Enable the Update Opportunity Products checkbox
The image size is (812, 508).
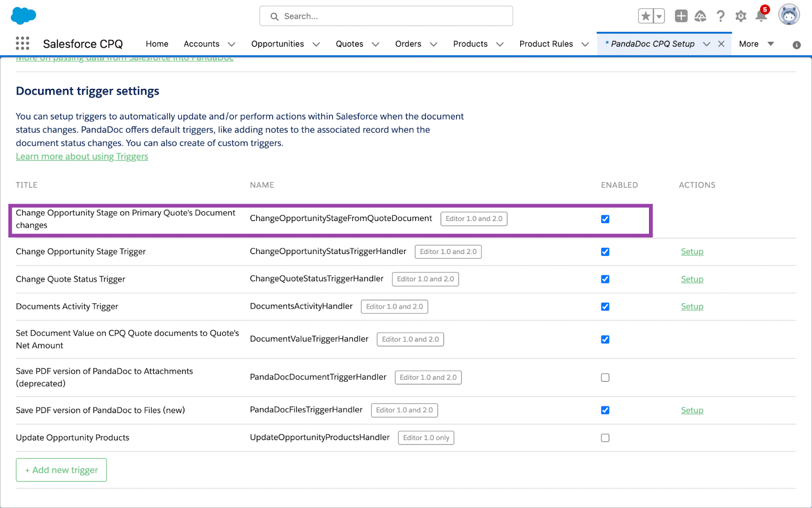[x=605, y=438]
